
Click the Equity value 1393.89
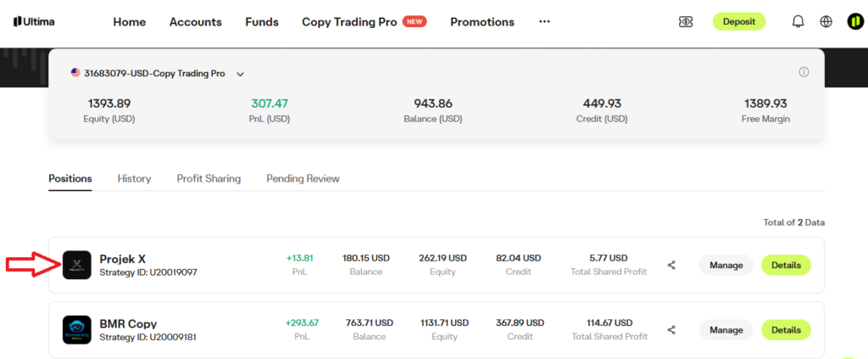pyautogui.click(x=109, y=104)
